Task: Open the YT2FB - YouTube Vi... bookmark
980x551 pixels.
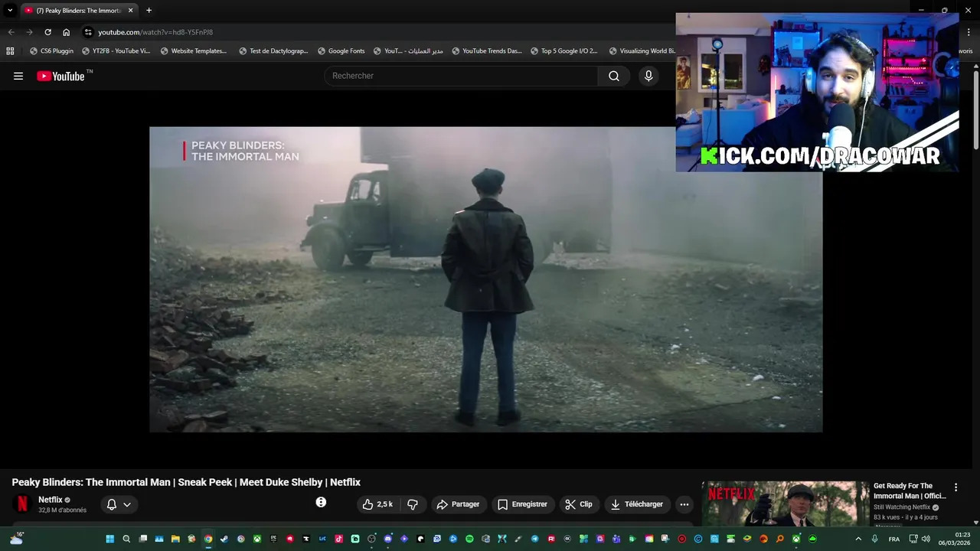Action: point(116,51)
